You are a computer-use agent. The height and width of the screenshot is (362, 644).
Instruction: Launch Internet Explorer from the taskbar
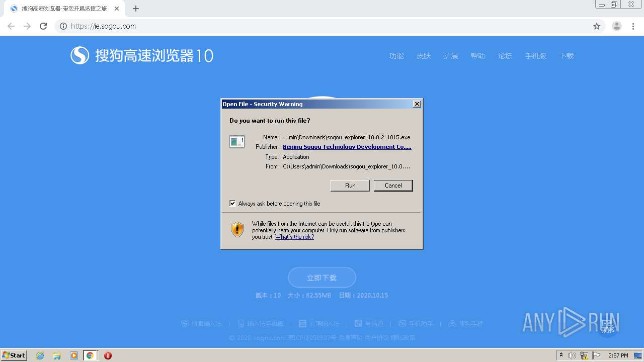(40, 355)
